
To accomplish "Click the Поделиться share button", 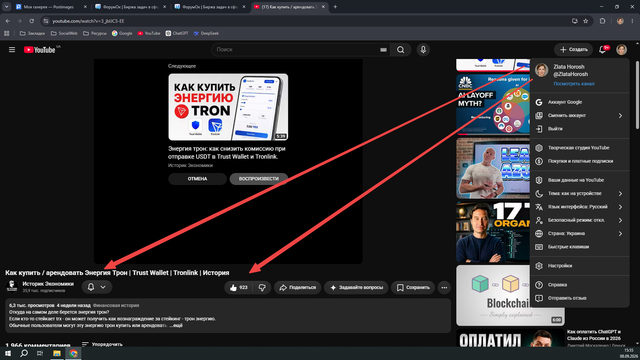I will coord(298,288).
